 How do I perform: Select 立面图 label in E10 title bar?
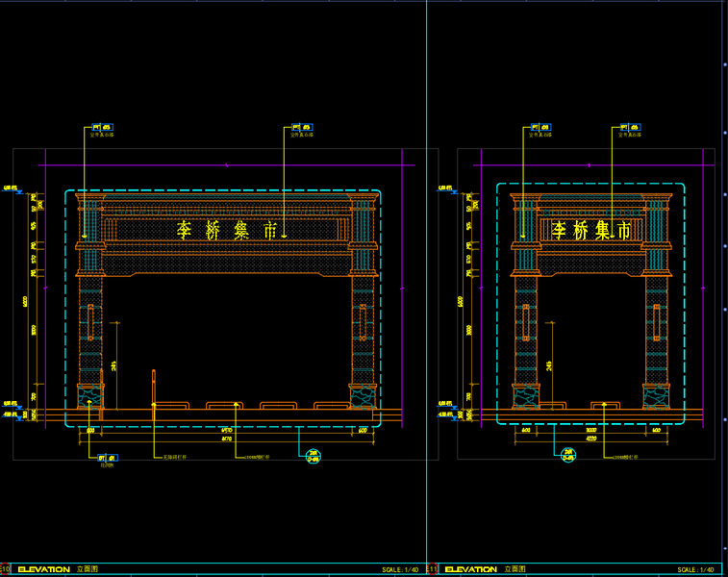pyautogui.click(x=88, y=569)
